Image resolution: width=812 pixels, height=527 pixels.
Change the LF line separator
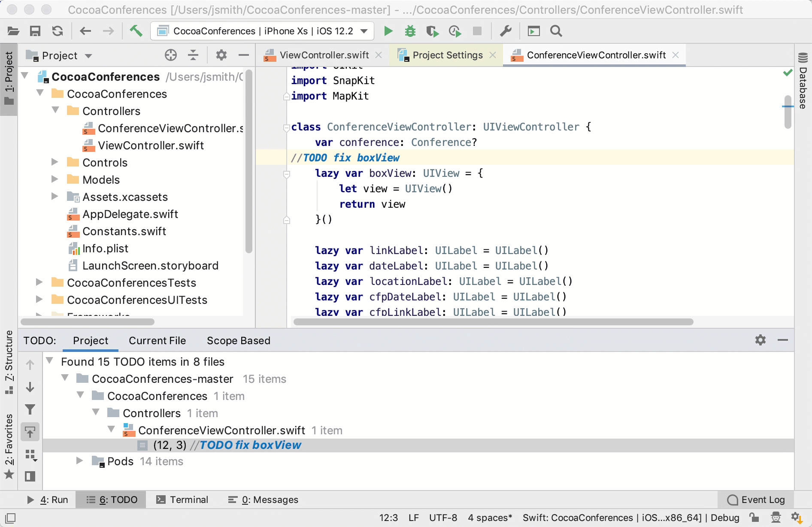point(414,518)
